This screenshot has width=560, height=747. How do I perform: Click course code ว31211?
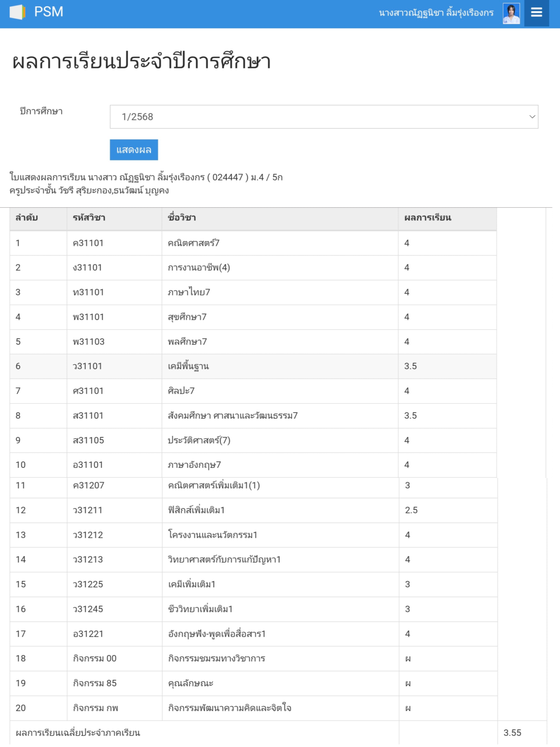(x=88, y=510)
